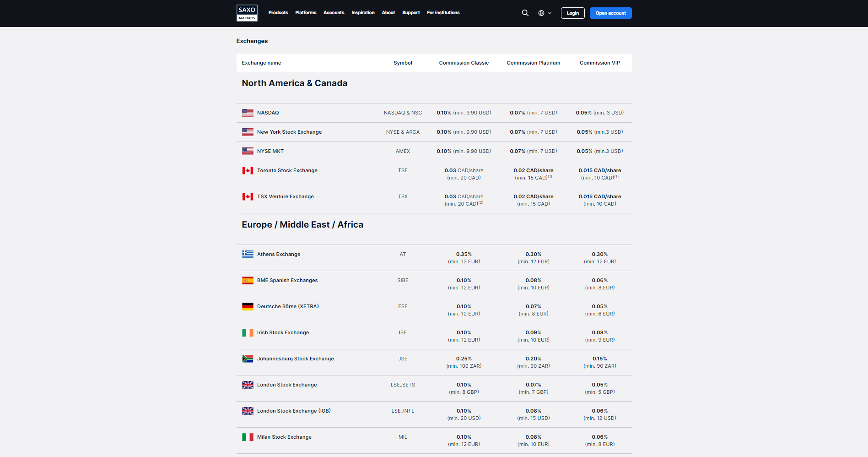Open the Platforms menu
This screenshot has height=457, width=868.
point(306,13)
